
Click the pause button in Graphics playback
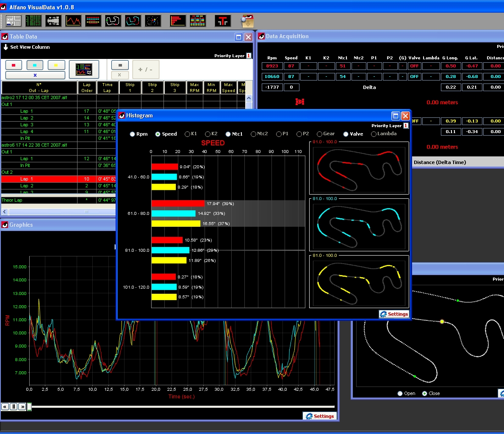[x=14, y=406]
